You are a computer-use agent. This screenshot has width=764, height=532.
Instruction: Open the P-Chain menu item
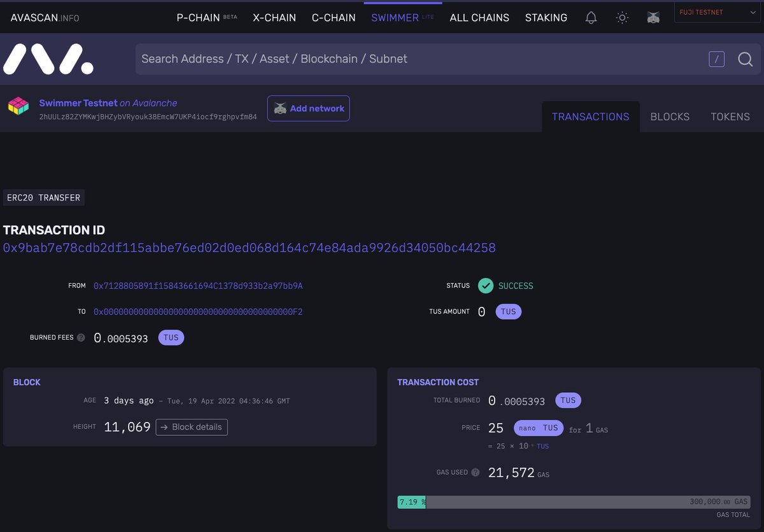click(206, 18)
